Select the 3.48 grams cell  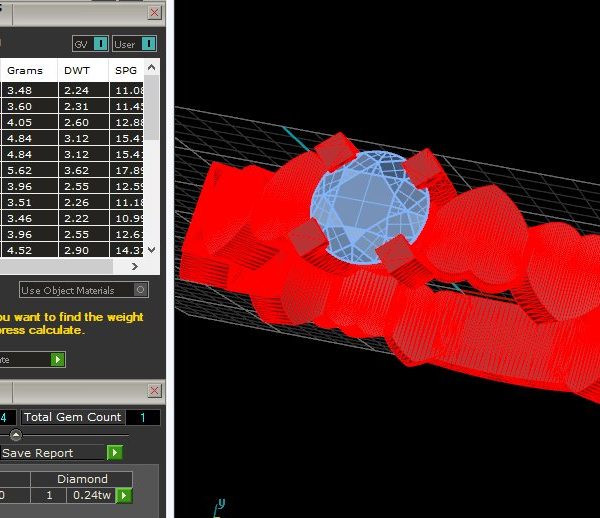(x=29, y=90)
